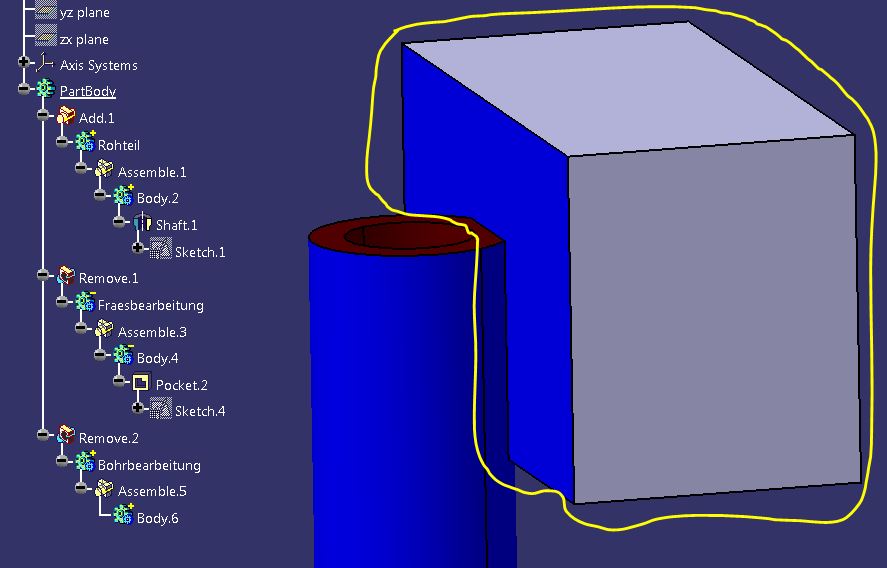This screenshot has width=887, height=568.
Task: Collapse the Assemble.3 node
Action: tap(81, 328)
